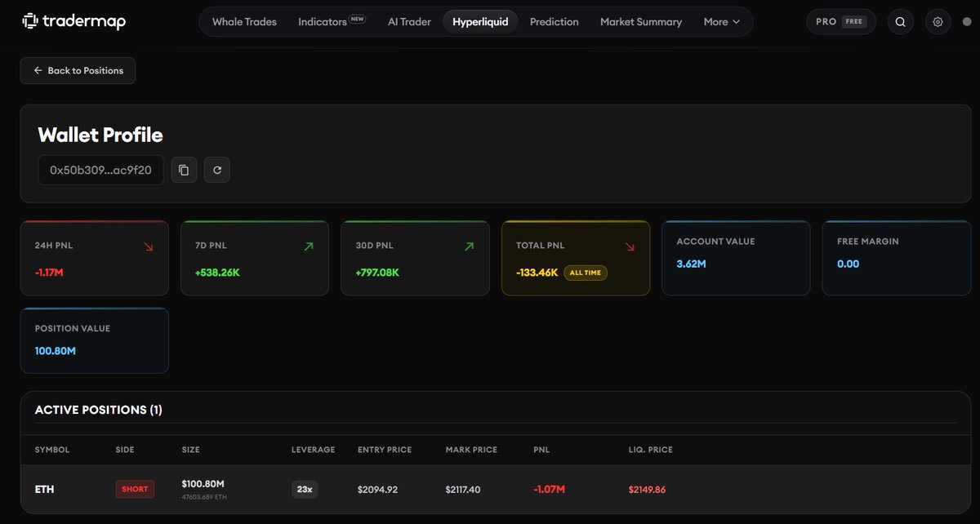The image size is (980, 524).
Task: Copy wallet address with copy icon
Action: [184, 170]
